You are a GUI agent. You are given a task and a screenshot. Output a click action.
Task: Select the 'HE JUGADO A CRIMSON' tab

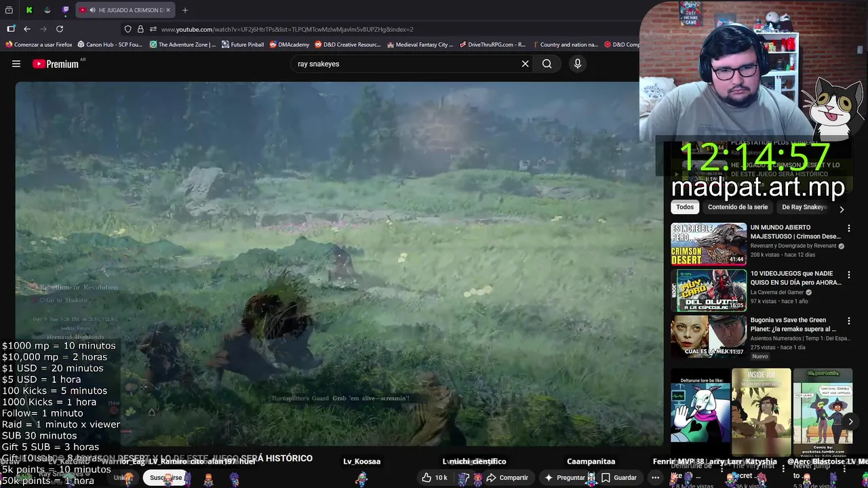point(124,10)
